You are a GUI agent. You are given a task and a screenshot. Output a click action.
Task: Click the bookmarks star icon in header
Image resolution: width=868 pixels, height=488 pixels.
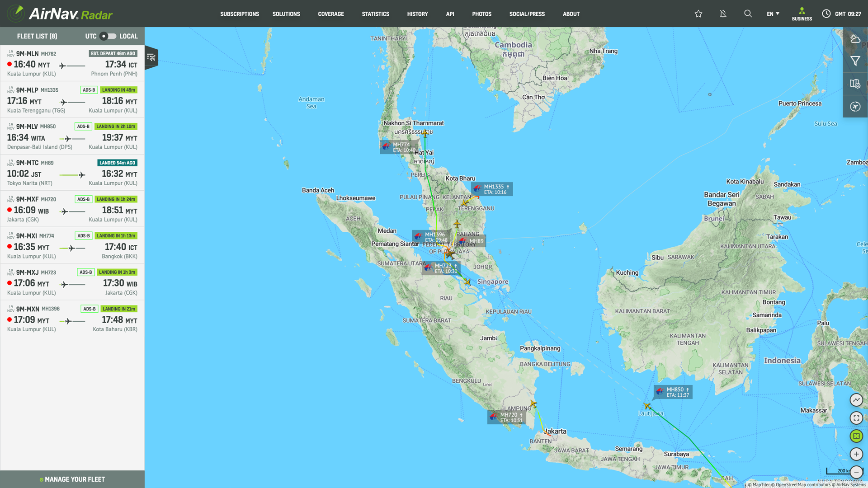[x=698, y=14]
